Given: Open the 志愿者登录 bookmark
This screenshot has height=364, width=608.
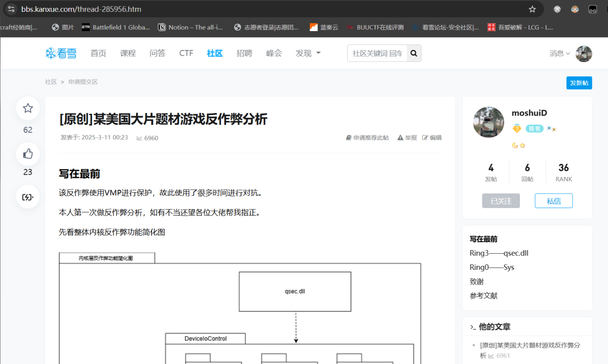Looking at the screenshot, I should [x=266, y=27].
